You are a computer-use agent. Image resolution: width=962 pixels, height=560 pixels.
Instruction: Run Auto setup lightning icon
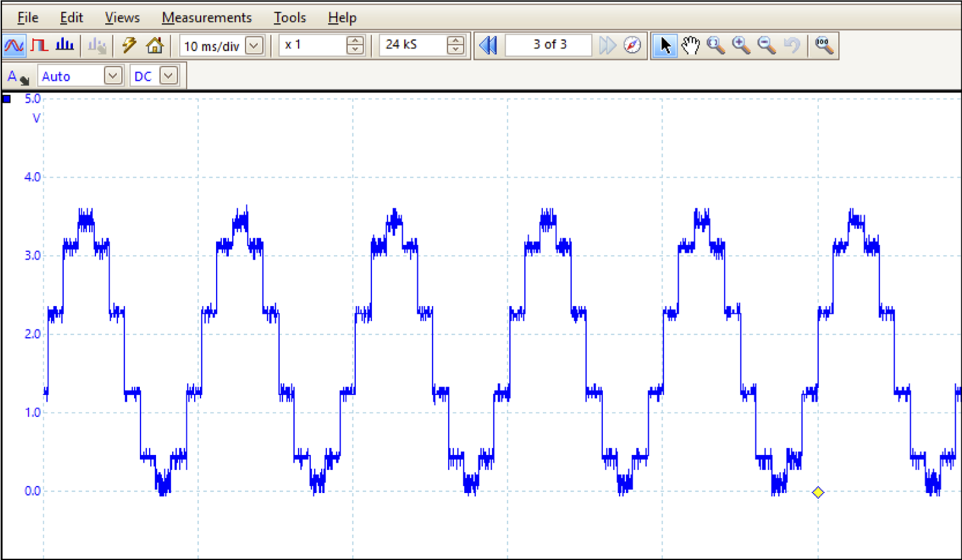tap(129, 46)
